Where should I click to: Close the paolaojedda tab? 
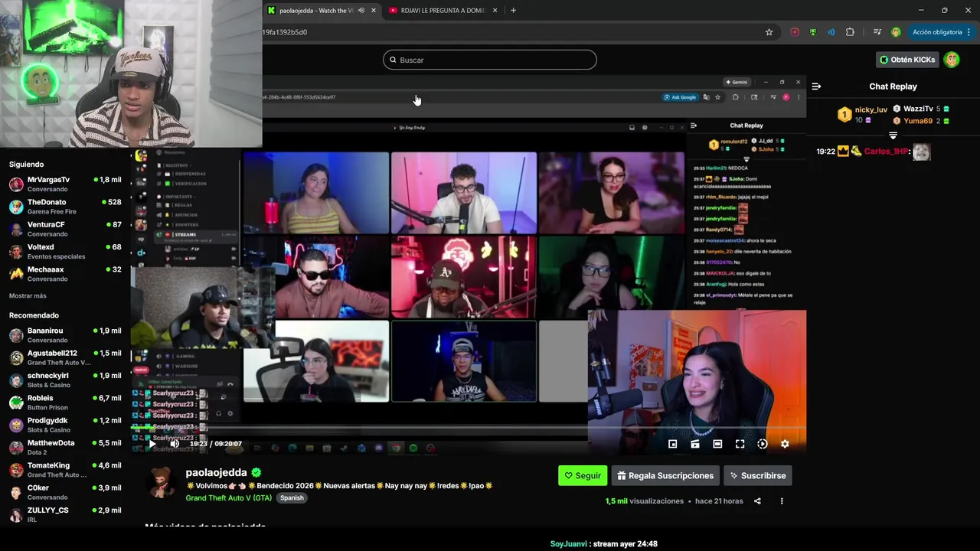click(374, 11)
